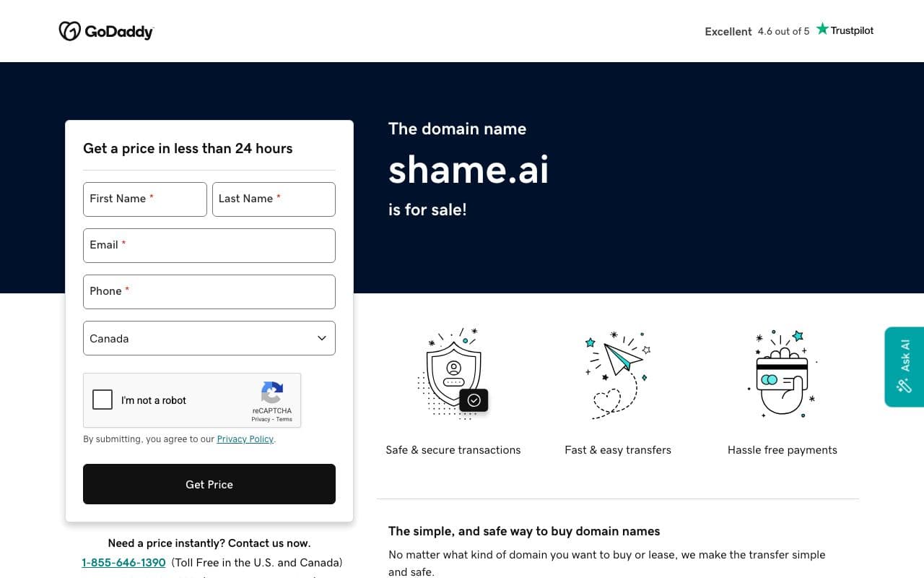
Task: Open the country selection dropdown showing Canada
Action: click(209, 337)
